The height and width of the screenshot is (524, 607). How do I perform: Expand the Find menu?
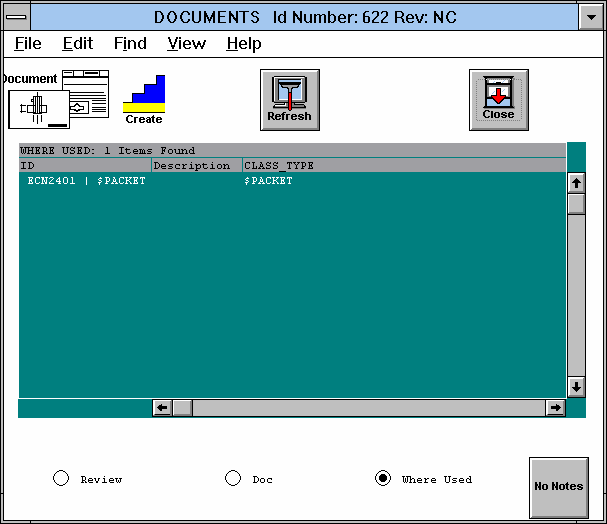[130, 44]
